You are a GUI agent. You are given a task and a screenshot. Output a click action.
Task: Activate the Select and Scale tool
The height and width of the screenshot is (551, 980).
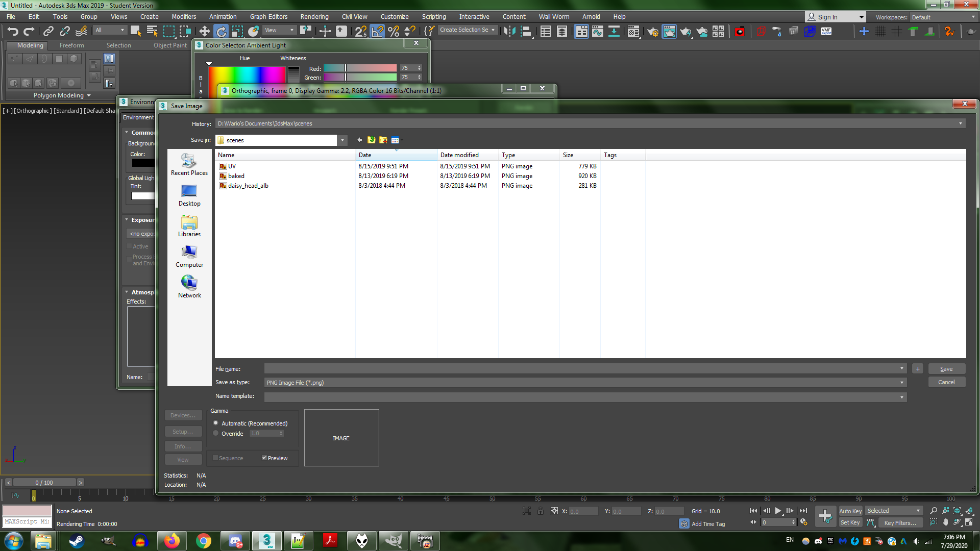[x=237, y=31]
